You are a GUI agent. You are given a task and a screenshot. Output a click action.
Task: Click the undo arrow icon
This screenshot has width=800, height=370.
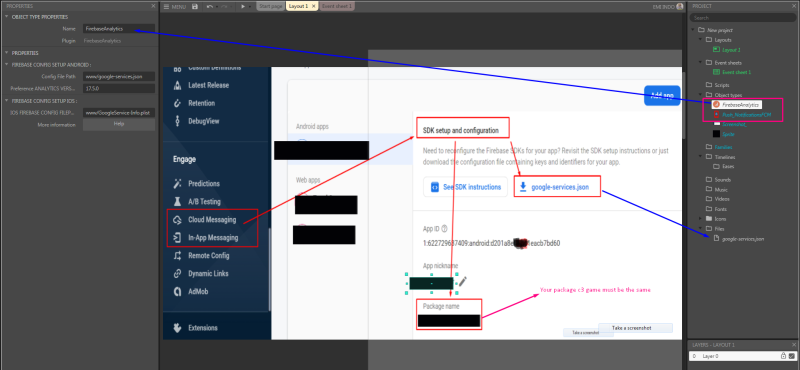click(x=210, y=7)
